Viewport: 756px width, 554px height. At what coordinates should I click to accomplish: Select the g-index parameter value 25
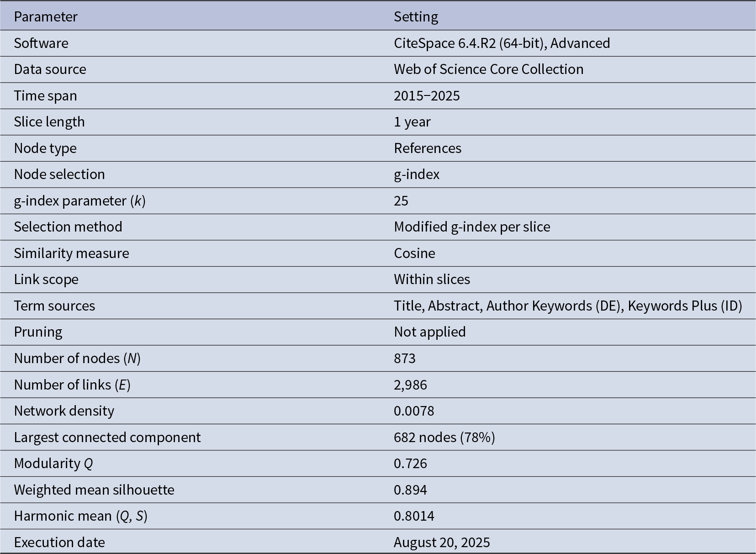click(401, 200)
